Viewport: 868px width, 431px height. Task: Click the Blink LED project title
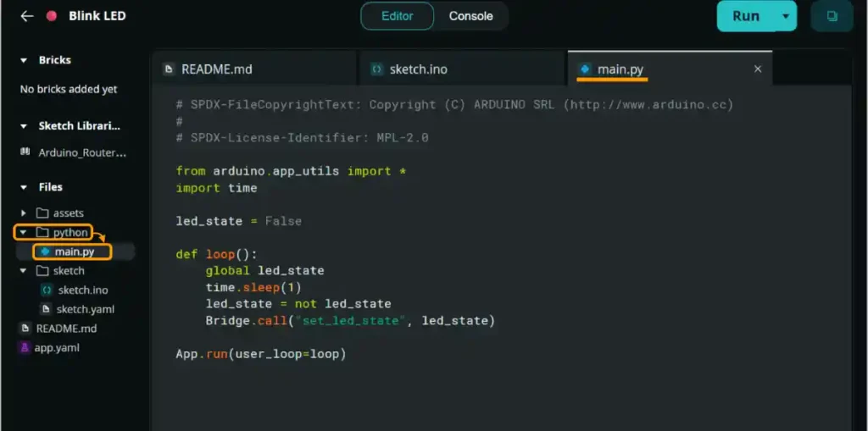(97, 16)
